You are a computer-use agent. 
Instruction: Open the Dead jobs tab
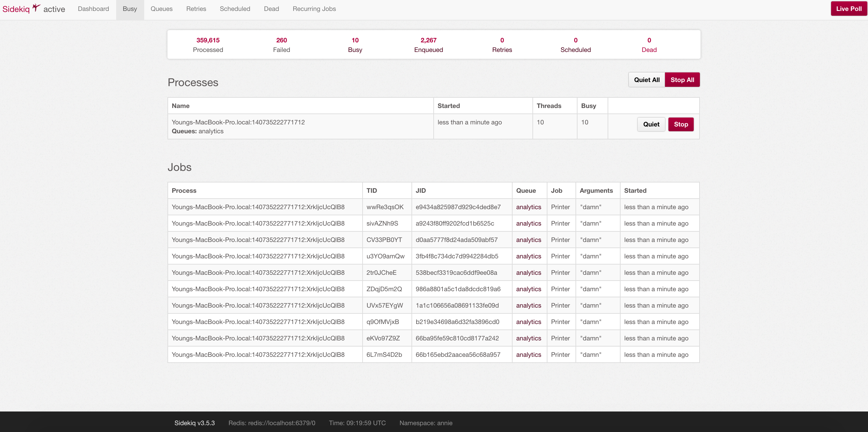[x=271, y=9]
